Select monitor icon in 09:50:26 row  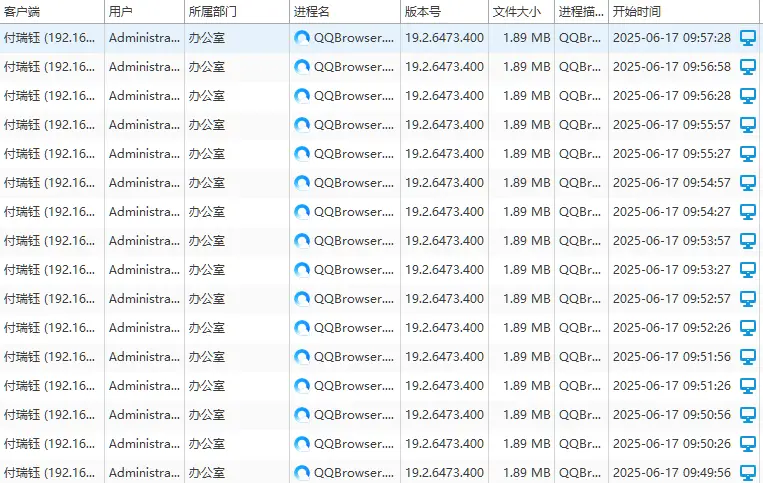pos(747,444)
